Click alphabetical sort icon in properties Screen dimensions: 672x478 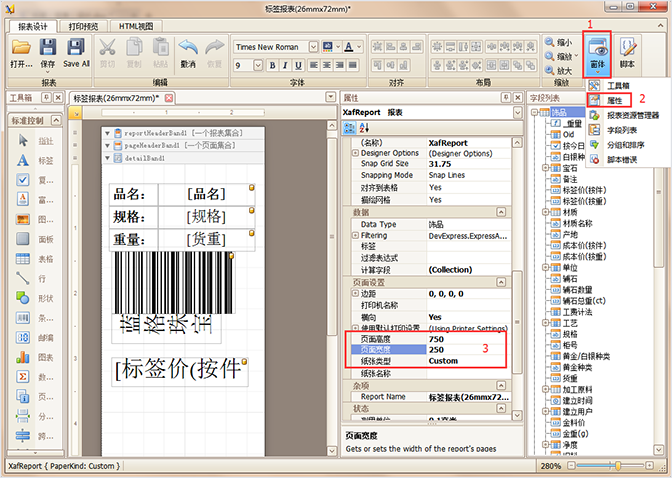[x=364, y=127]
